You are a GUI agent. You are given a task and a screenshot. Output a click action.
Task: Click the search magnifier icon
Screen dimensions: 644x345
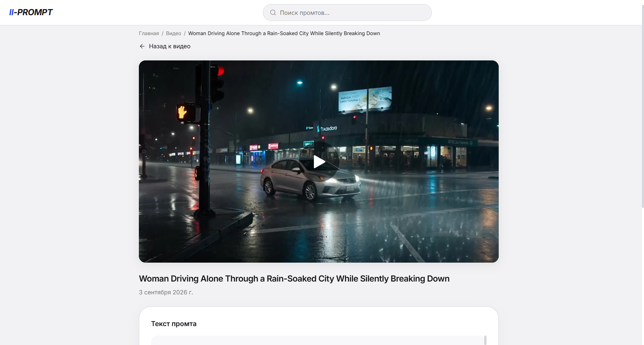273,12
